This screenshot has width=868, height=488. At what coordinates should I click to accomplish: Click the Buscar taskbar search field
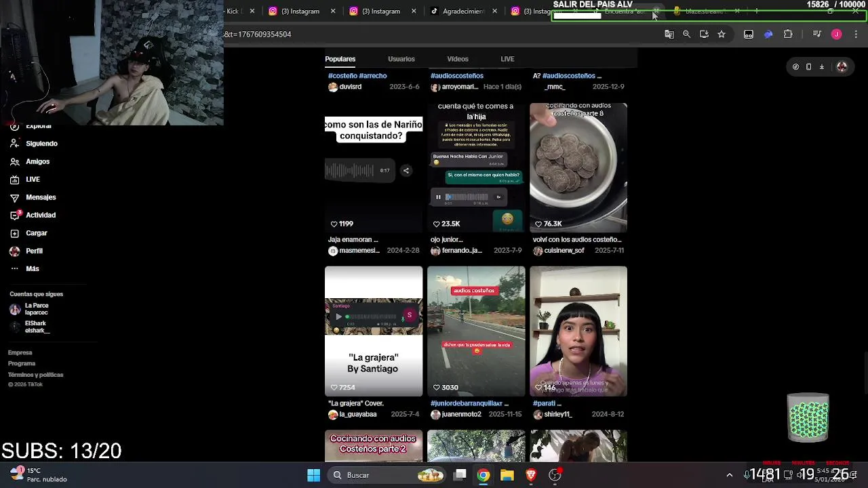pyautogui.click(x=387, y=475)
